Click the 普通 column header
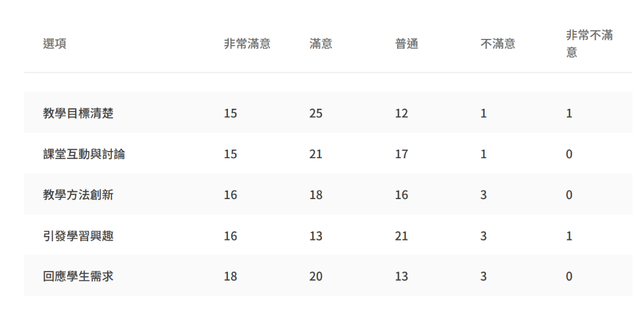 point(406,44)
